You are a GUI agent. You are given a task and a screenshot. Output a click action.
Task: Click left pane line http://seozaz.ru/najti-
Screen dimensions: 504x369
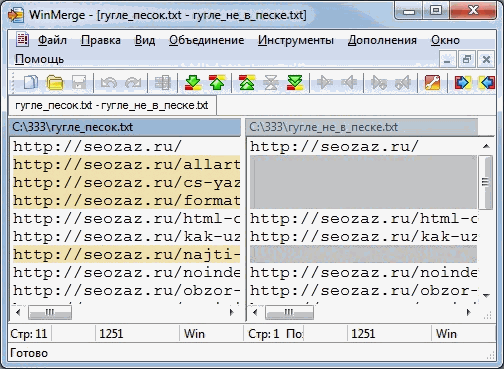pyautogui.click(x=127, y=254)
